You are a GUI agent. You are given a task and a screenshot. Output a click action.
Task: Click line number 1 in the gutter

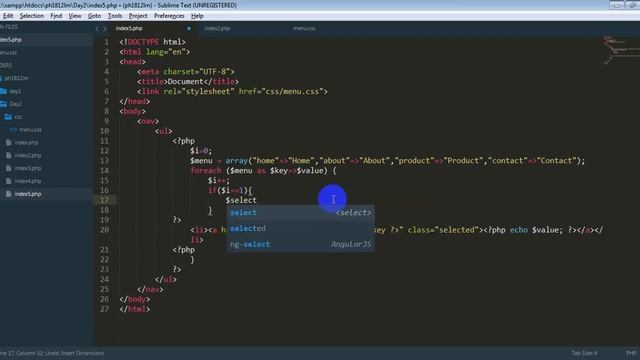(x=107, y=42)
